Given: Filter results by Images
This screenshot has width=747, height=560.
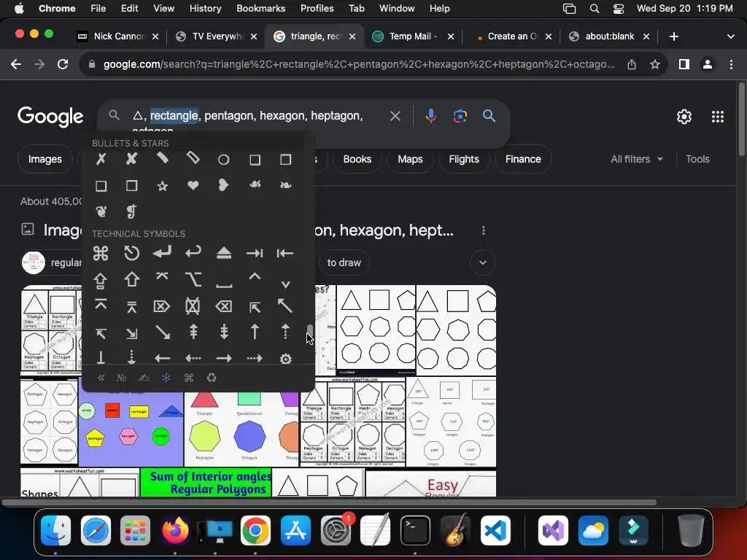Looking at the screenshot, I should point(44,159).
